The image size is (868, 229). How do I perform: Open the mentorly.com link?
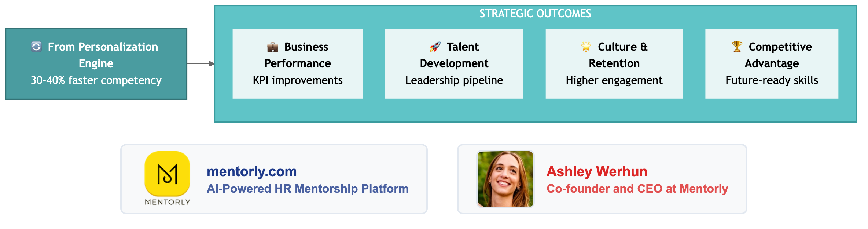[251, 171]
